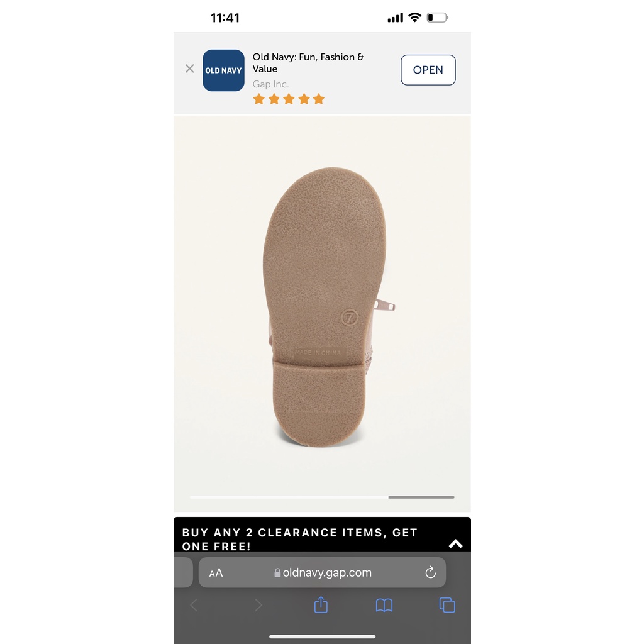
Task: Go forward with Safari forward arrow
Action: tap(258, 605)
